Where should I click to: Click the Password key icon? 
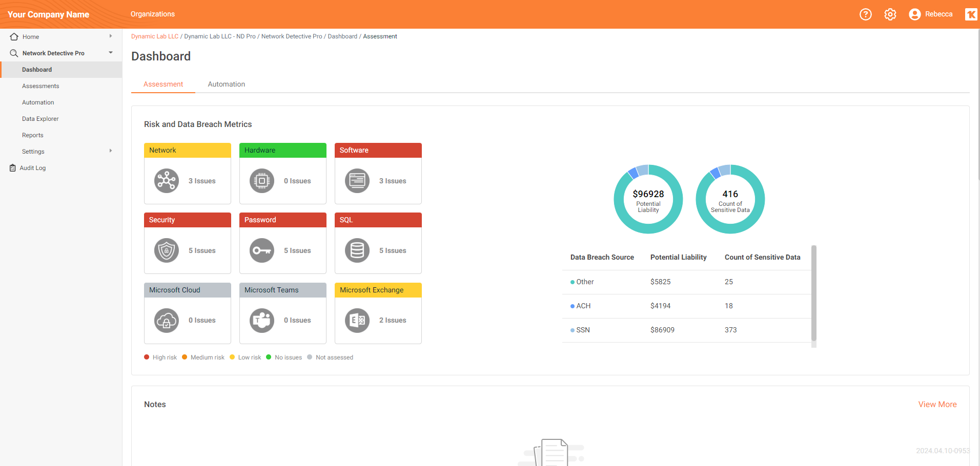pos(261,250)
